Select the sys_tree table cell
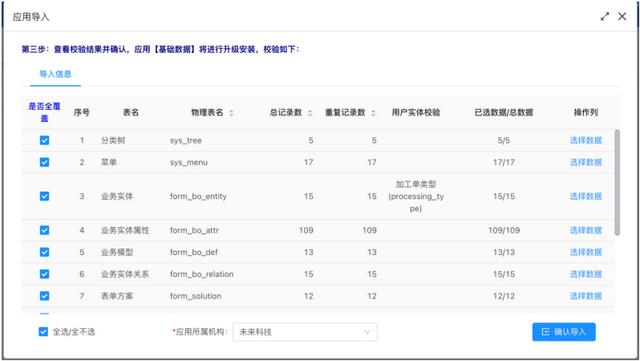Viewport: 640px width, 361px height. click(x=186, y=140)
